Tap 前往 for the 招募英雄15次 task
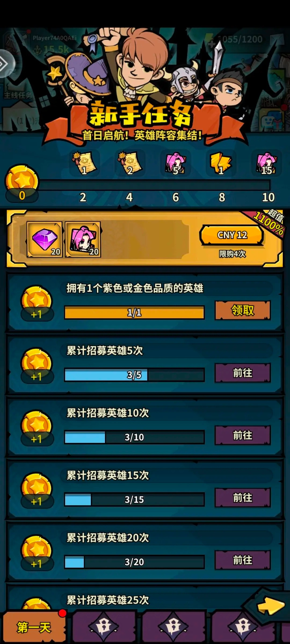The height and width of the screenshot is (644, 290). tap(243, 498)
